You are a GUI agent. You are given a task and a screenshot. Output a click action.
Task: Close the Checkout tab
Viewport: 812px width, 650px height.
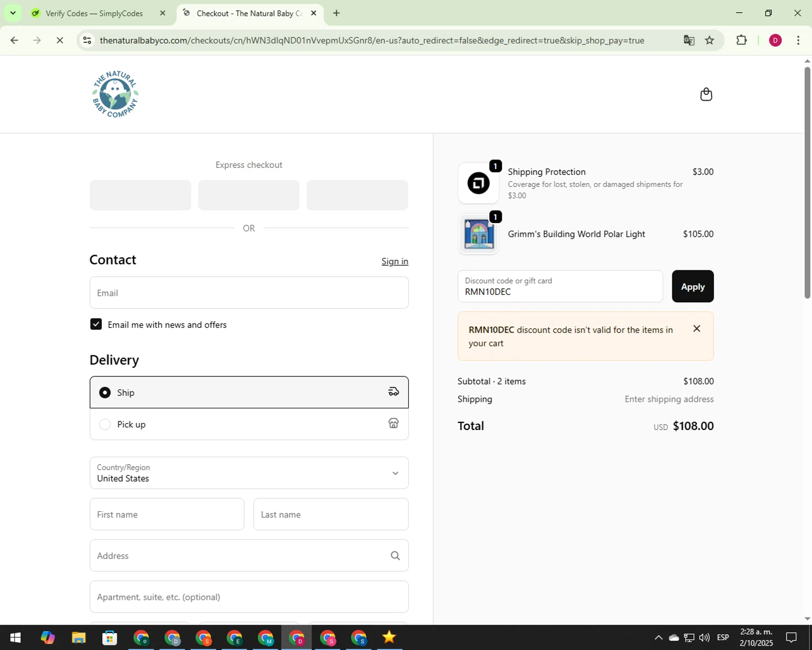click(x=313, y=13)
